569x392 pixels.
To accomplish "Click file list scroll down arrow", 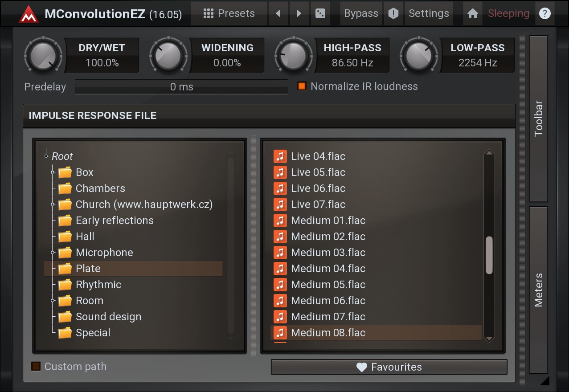I will (x=489, y=339).
